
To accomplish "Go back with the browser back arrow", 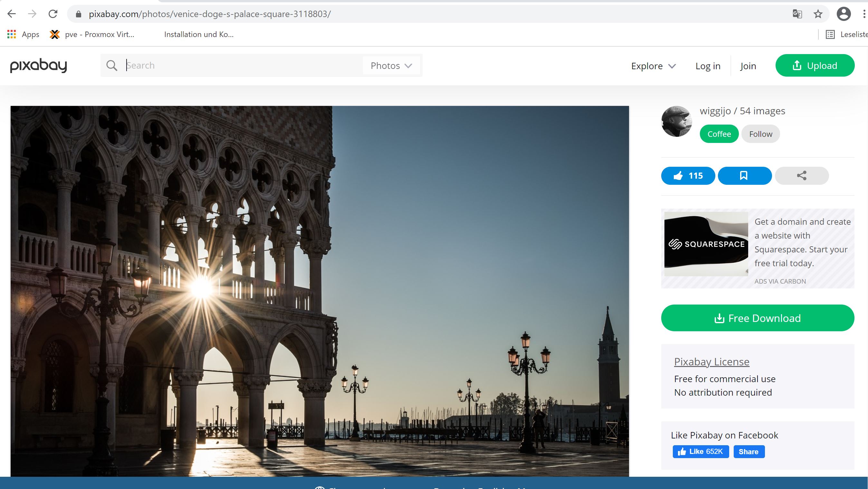I will (x=12, y=14).
